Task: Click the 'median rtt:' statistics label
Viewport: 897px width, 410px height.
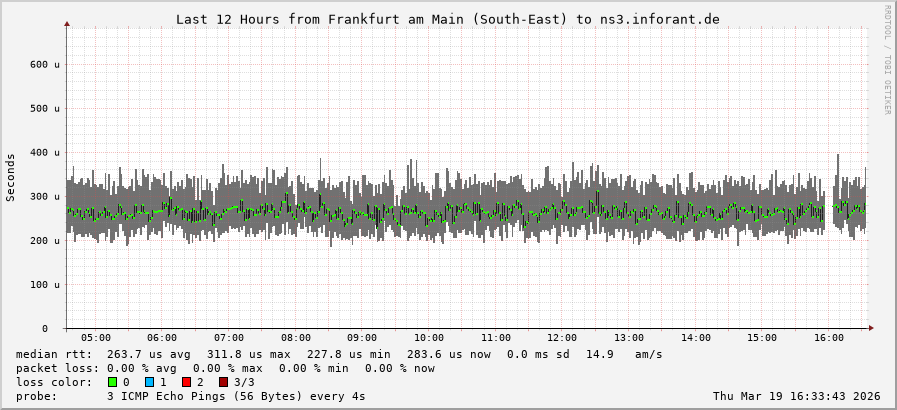Action: click(54, 354)
